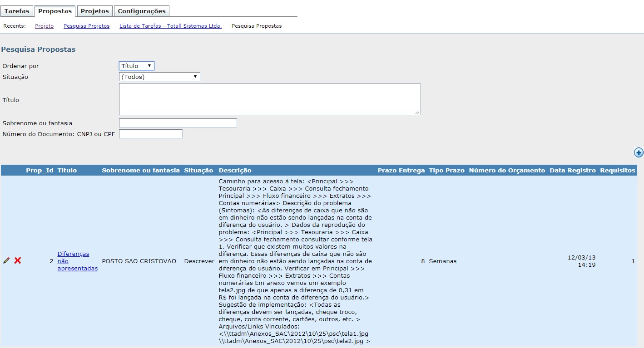Click the Requisitos column header
Screen dimensions: 644x348
click(618, 170)
